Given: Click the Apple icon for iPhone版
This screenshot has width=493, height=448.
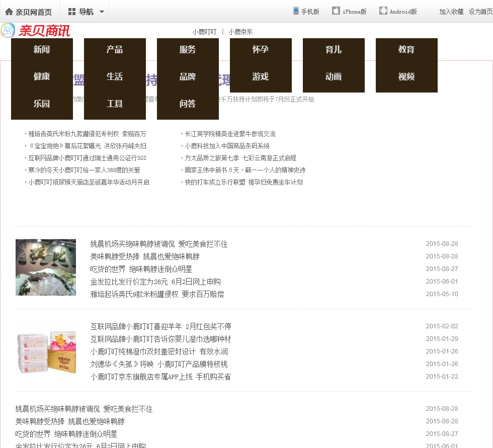Looking at the screenshot, I should [336, 11].
